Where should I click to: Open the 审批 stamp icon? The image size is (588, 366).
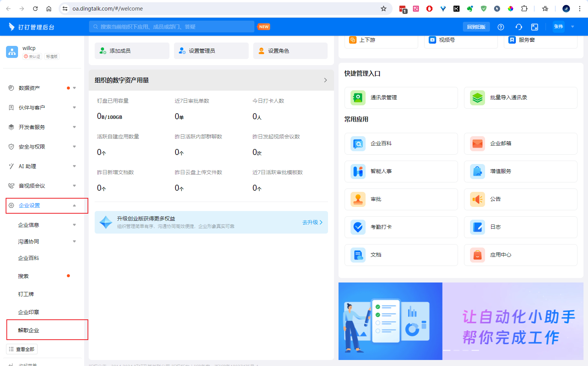pyautogui.click(x=358, y=199)
